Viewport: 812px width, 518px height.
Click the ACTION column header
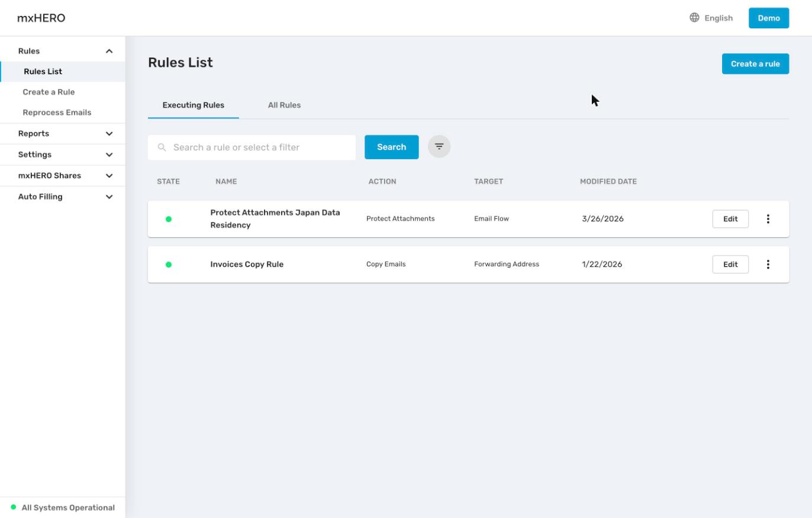382,182
